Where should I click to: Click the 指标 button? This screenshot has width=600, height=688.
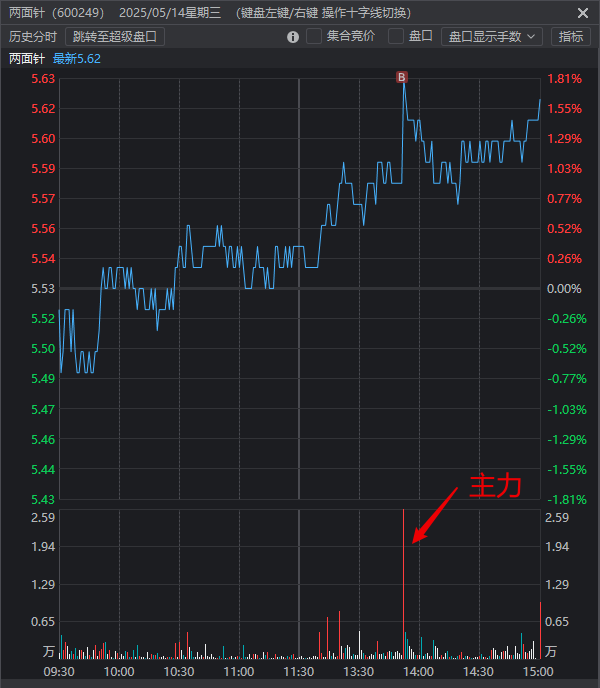(x=571, y=37)
